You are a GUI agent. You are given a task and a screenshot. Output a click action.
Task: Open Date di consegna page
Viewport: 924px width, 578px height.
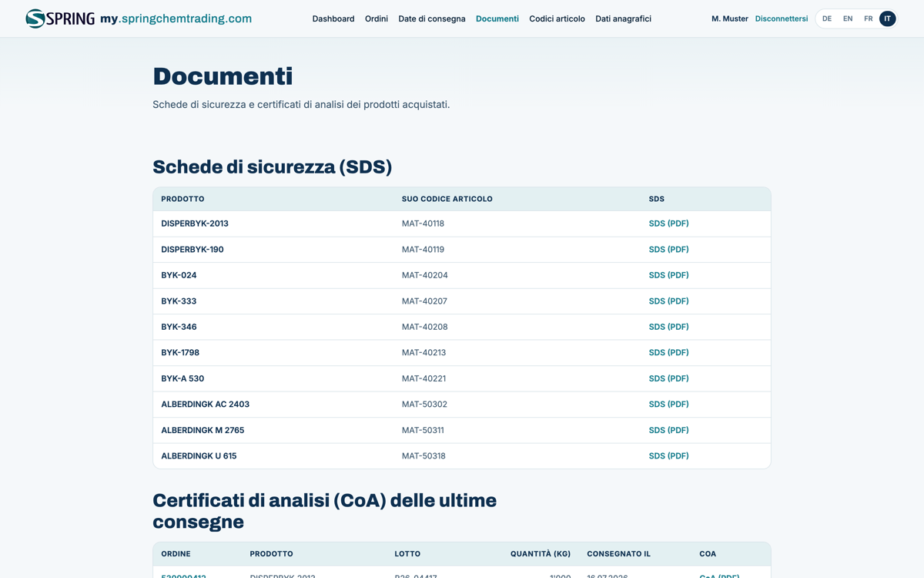[432, 18]
